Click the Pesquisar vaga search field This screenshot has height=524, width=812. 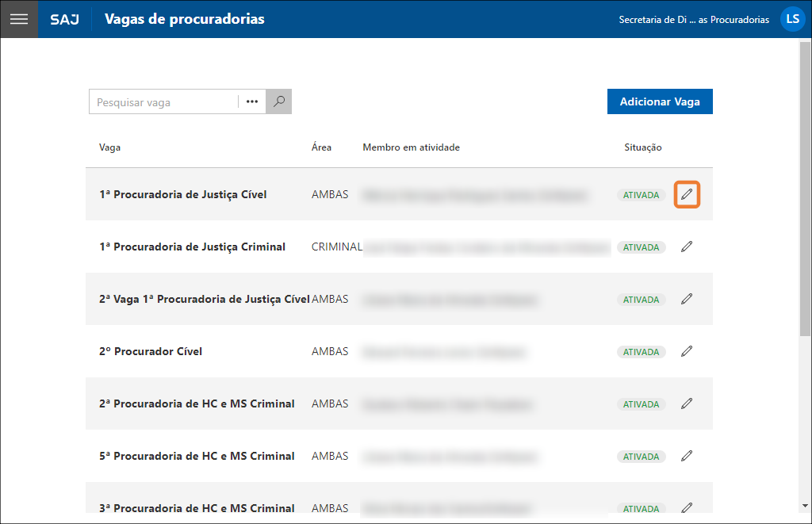click(x=159, y=101)
